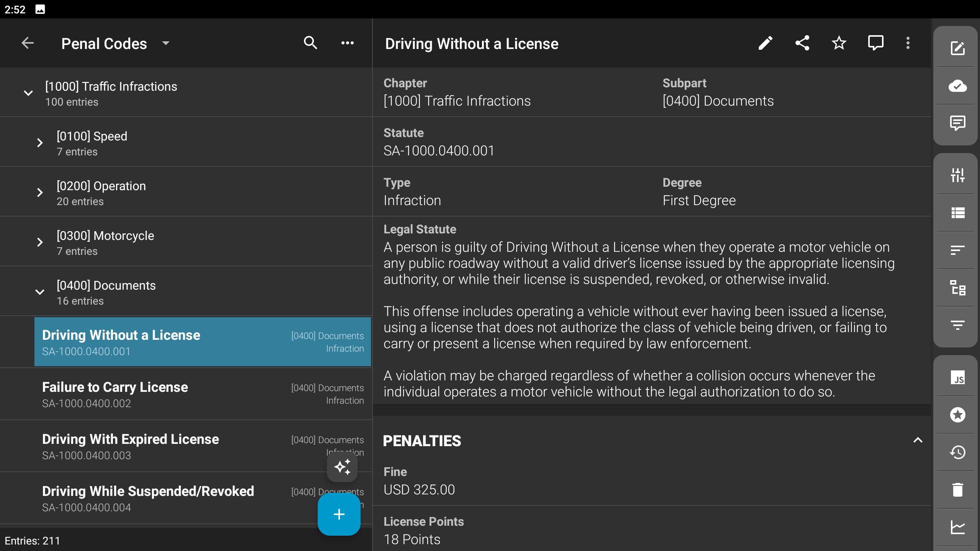The width and height of the screenshot is (980, 551).
Task: Collapse the [1000] Traffic Infractions group
Action: (x=28, y=93)
